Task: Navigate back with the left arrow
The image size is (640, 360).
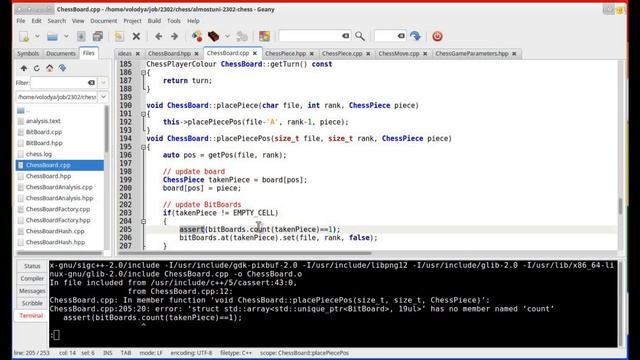Action: (x=158, y=36)
